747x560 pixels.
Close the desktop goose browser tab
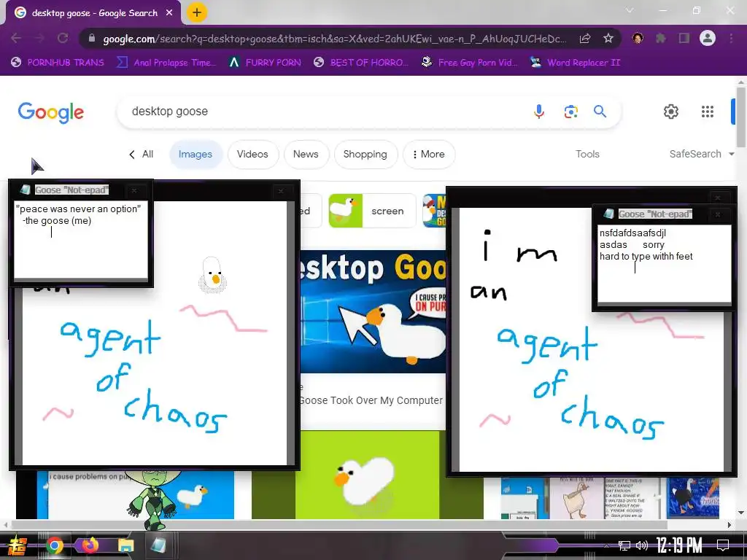pos(169,13)
